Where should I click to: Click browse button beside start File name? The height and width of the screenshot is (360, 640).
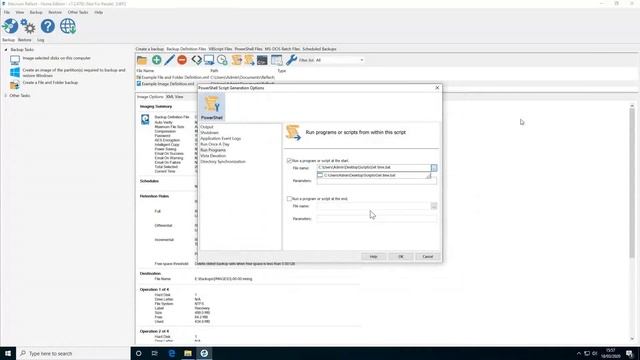click(x=433, y=168)
